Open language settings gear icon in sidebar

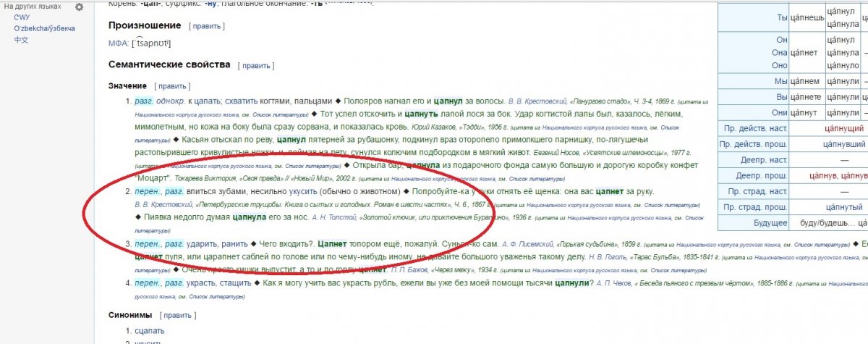[x=80, y=7]
